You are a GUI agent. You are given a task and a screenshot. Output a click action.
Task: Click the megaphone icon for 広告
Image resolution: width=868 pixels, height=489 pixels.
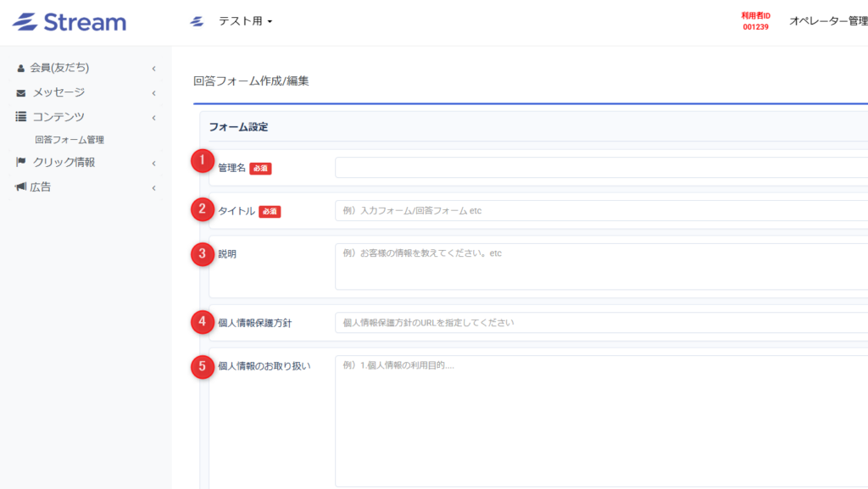point(20,186)
